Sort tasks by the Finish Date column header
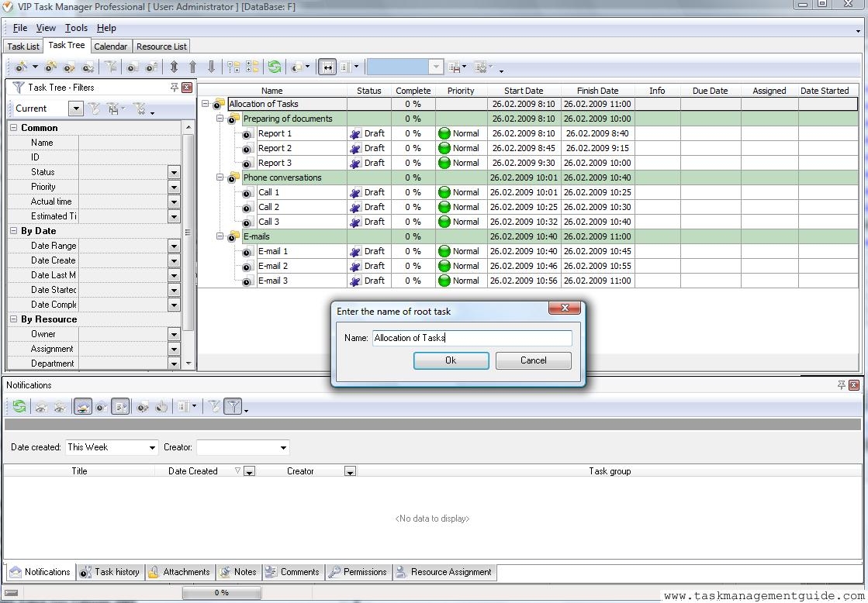 pos(597,91)
